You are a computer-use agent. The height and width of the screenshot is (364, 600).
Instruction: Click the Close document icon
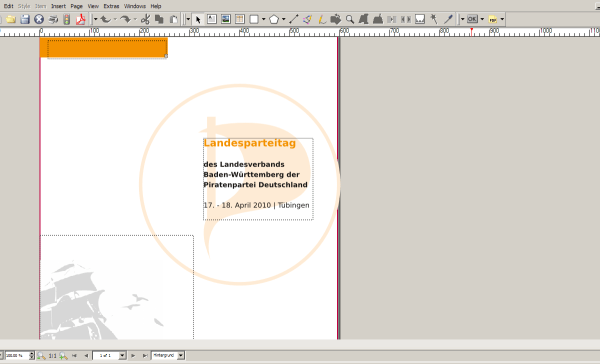click(x=39, y=19)
